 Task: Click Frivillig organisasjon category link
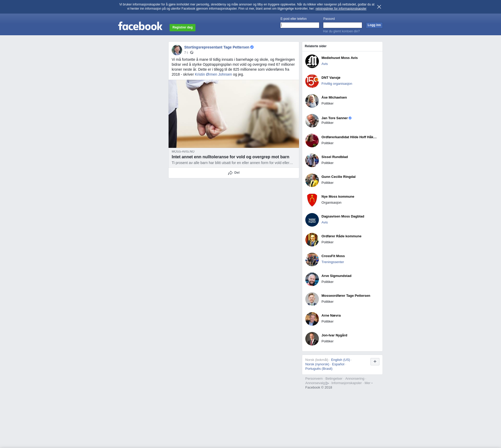click(x=337, y=84)
